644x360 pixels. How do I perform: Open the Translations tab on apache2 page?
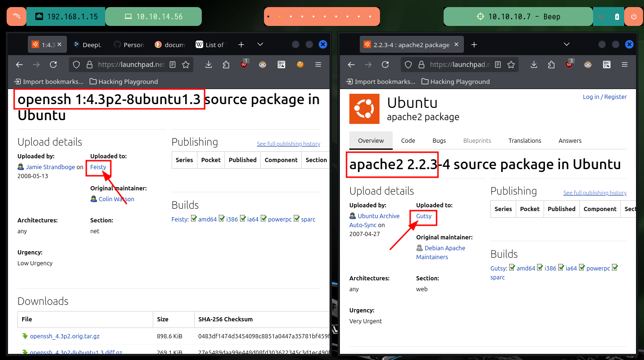(525, 140)
